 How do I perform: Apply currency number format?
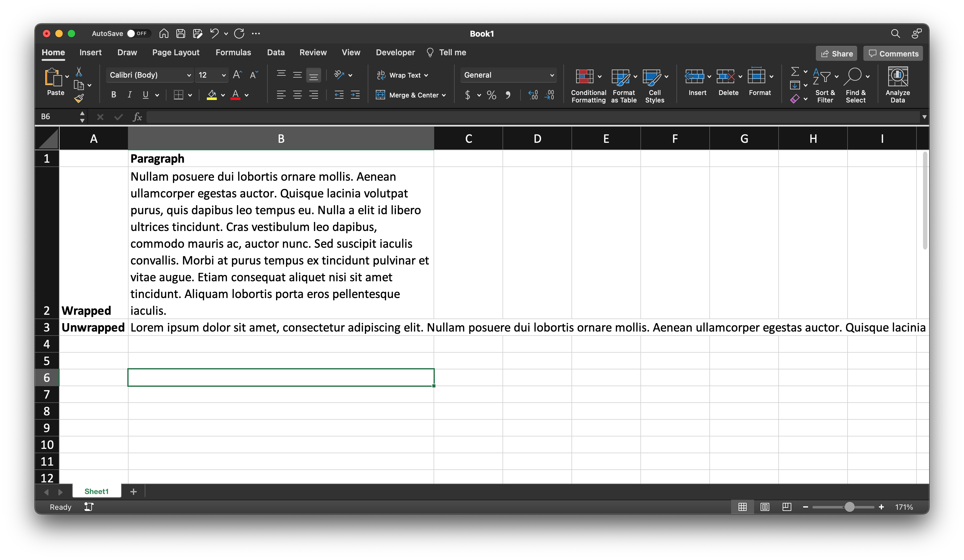point(467,95)
